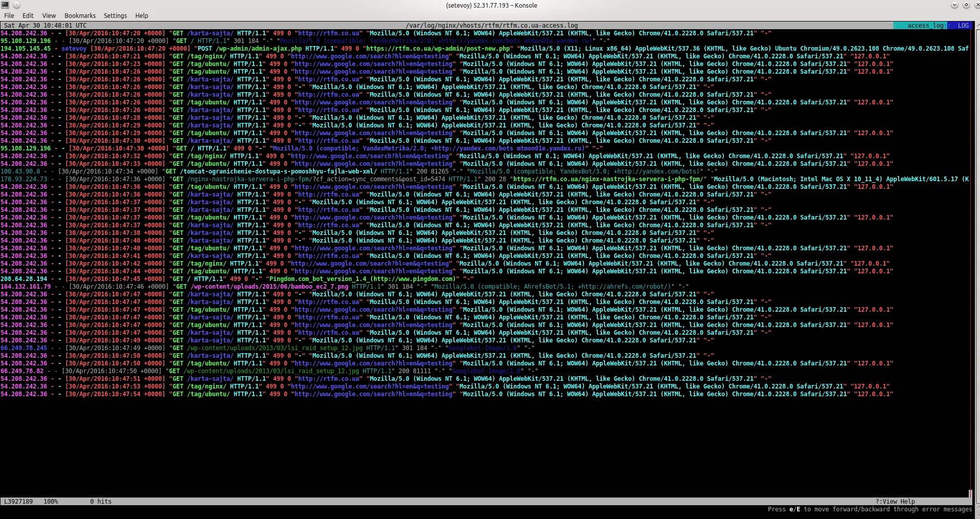Select the /tag/nginx/ request at 10:47:42
The height and width of the screenshot is (519, 980).
point(445,264)
